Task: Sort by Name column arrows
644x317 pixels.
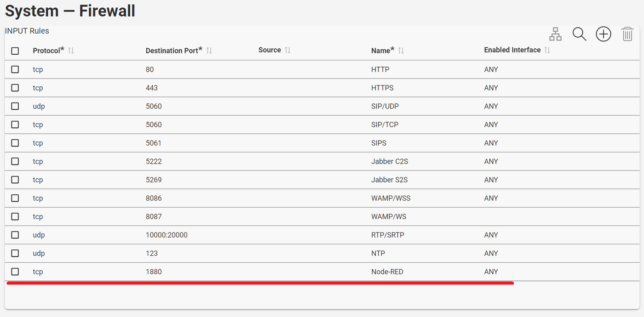Action: click(401, 51)
